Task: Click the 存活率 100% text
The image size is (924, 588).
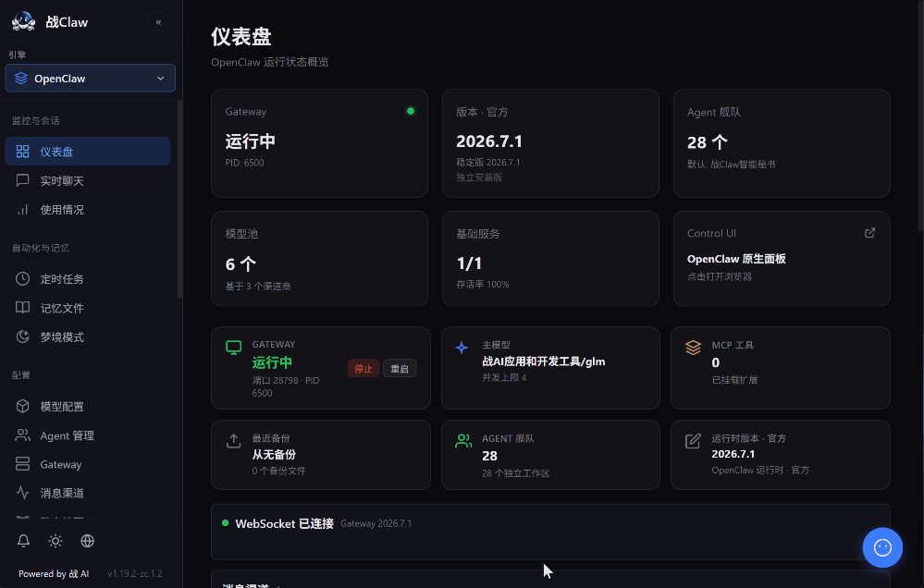Action: 483,284
